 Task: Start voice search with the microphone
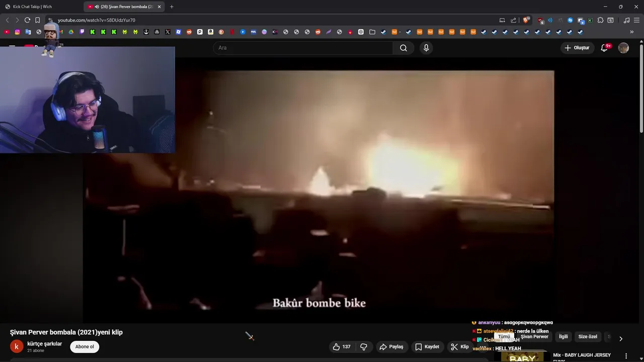tap(426, 48)
